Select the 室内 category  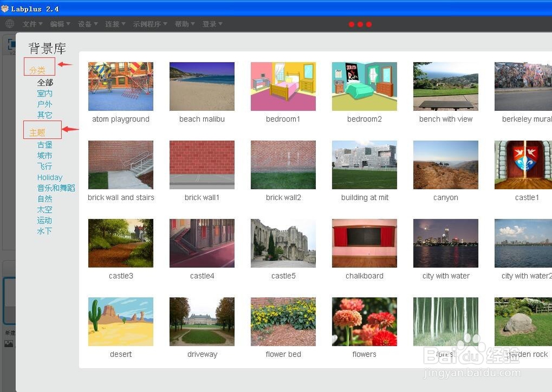point(45,94)
